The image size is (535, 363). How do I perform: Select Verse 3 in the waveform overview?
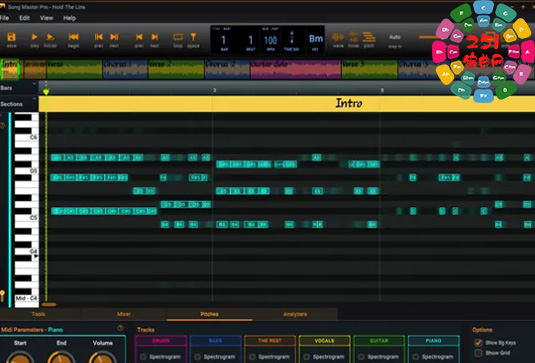pyautogui.click(x=370, y=69)
